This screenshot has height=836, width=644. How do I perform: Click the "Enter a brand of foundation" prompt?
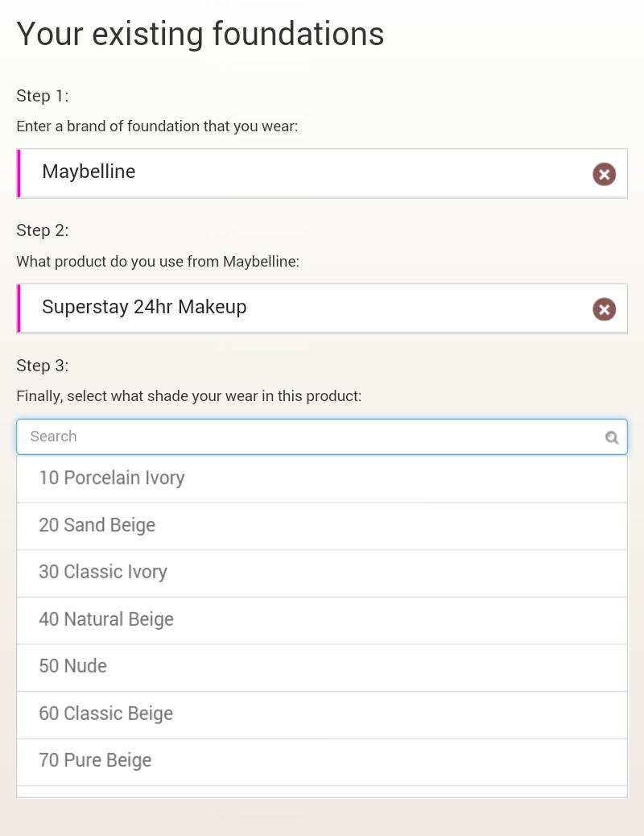tap(157, 126)
